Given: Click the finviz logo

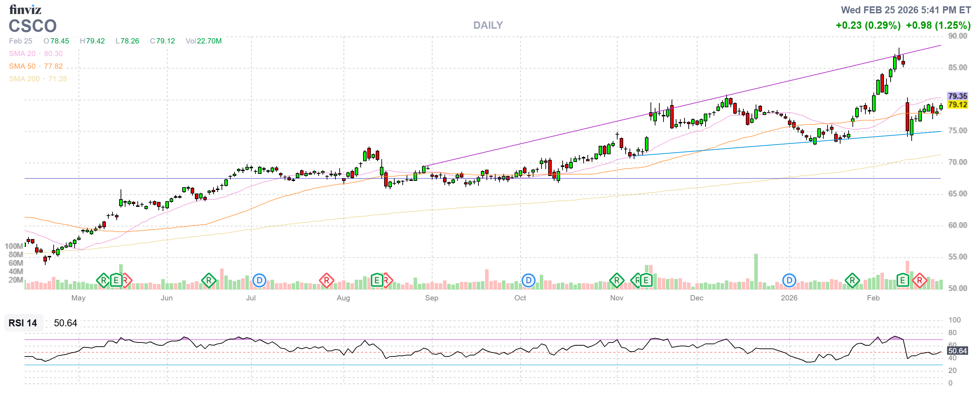Looking at the screenshot, I should (x=25, y=9).
